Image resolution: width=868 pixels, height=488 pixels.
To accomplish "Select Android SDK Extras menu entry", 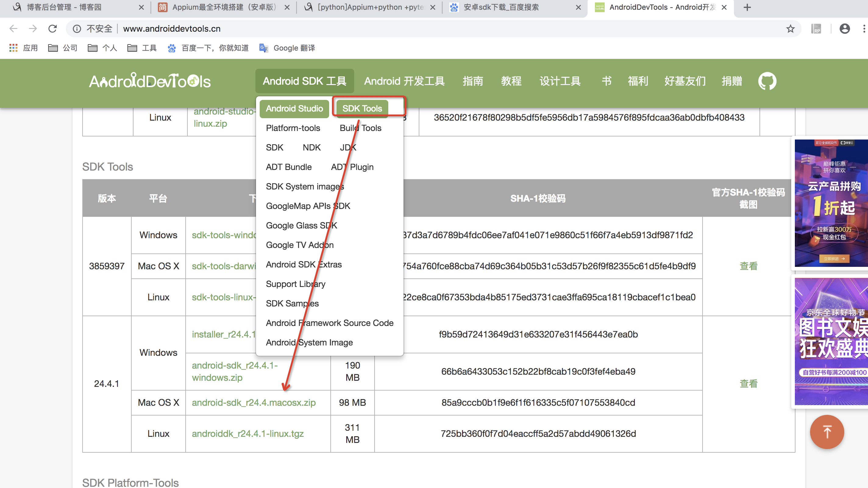I will tap(304, 265).
